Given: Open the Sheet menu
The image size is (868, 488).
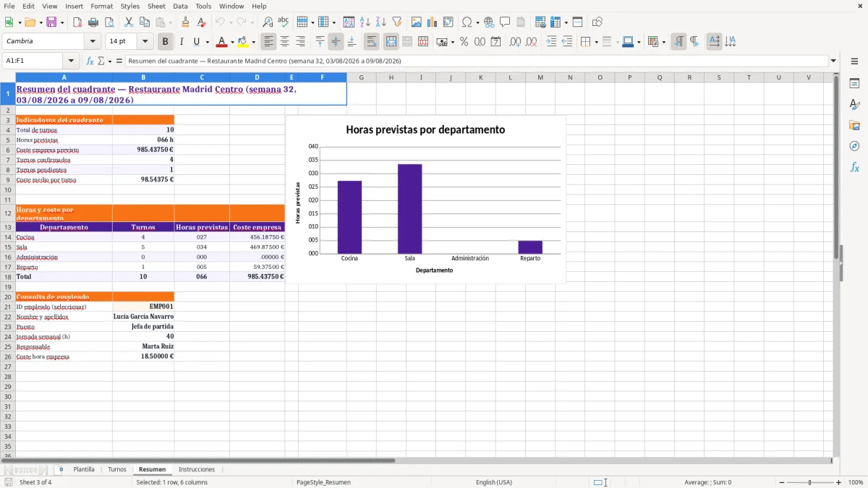Looking at the screenshot, I should (x=156, y=6).
